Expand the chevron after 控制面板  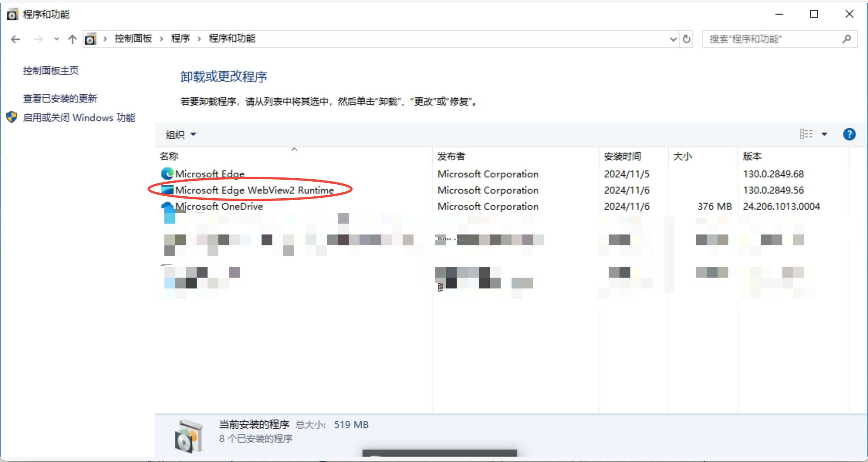(x=162, y=39)
